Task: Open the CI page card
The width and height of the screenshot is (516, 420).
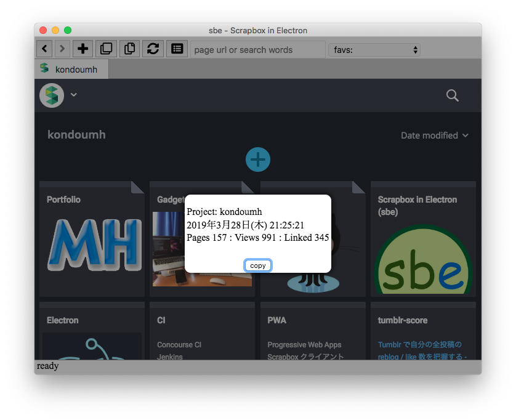Action: pyautogui.click(x=202, y=331)
